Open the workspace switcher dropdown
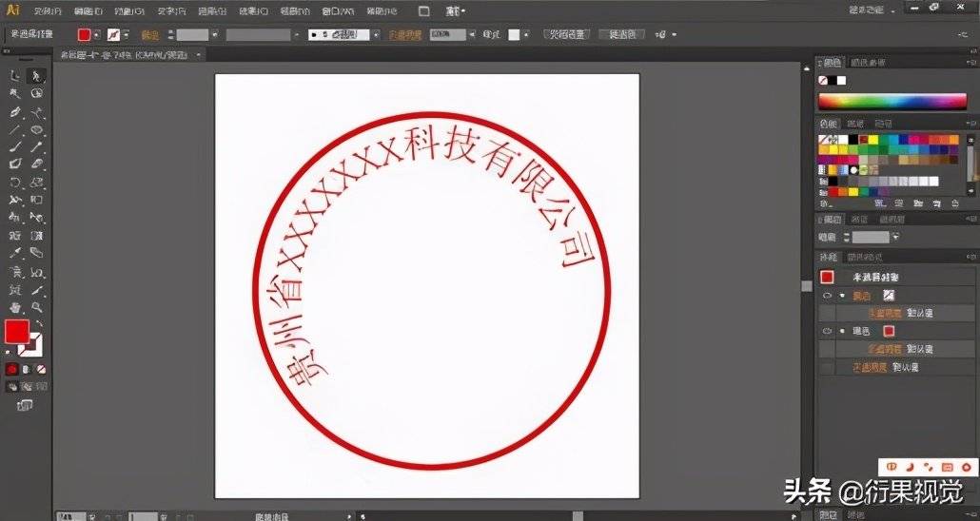The width and height of the screenshot is (980, 521). click(870, 10)
